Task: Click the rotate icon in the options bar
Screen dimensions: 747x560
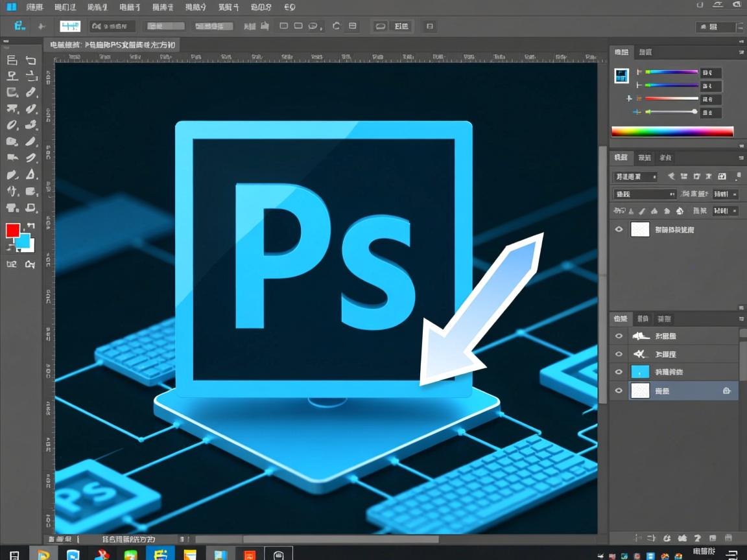Action: click(336, 27)
